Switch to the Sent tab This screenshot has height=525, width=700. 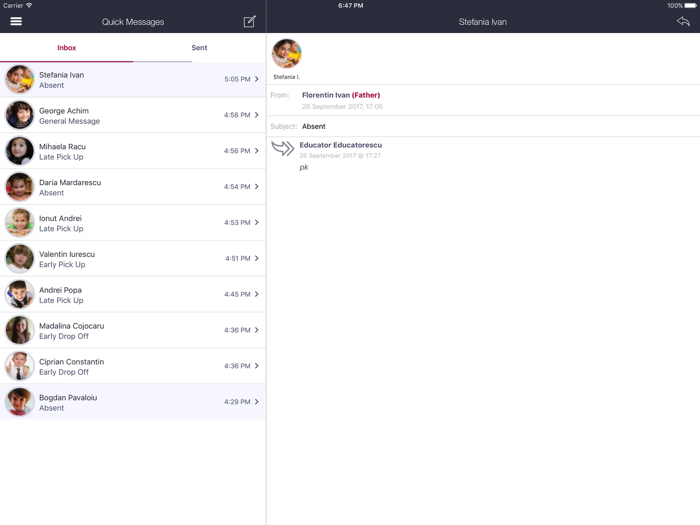[199, 48]
